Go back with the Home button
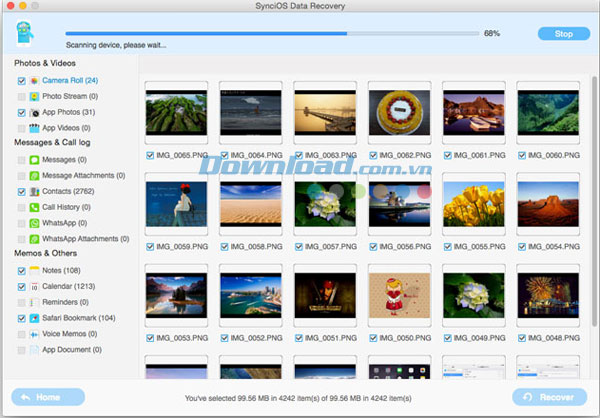Viewport: 600px width, 418px height. (48, 397)
